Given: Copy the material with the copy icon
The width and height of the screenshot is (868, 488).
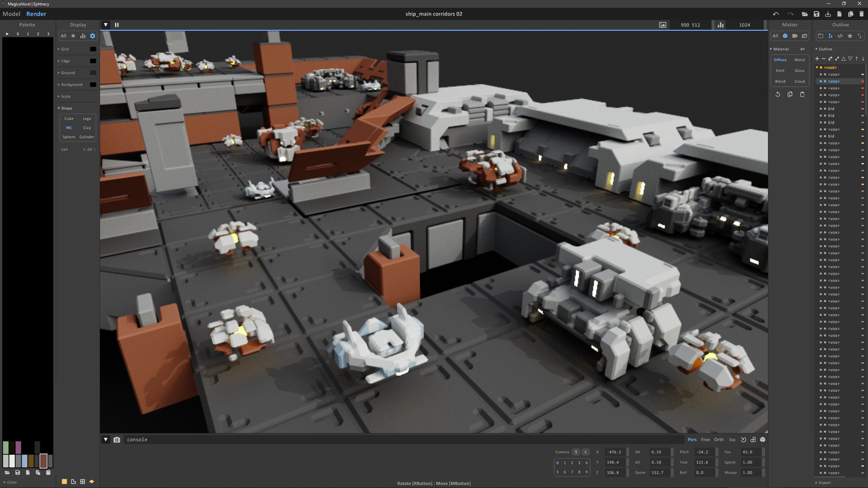Looking at the screenshot, I should coord(790,94).
